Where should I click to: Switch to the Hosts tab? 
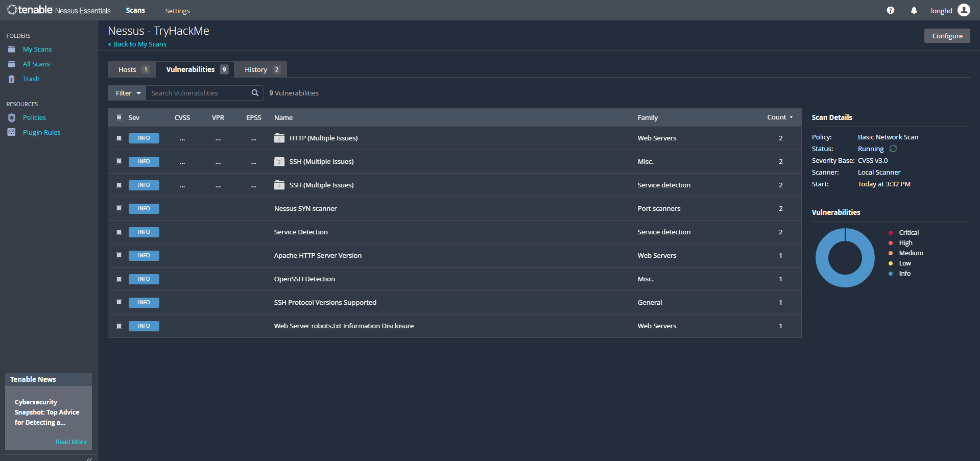pyautogui.click(x=132, y=69)
